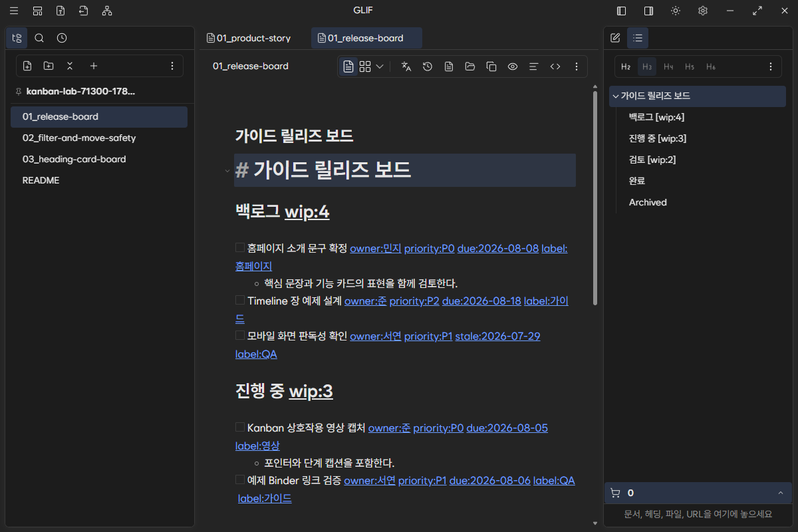Check the Timeline 장 예제 설계 task

point(240,300)
